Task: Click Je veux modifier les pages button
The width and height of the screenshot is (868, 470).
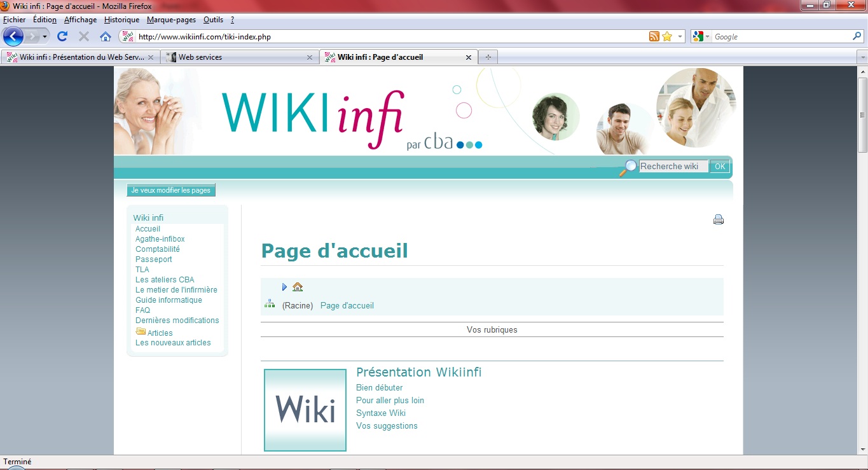Action: [x=170, y=190]
